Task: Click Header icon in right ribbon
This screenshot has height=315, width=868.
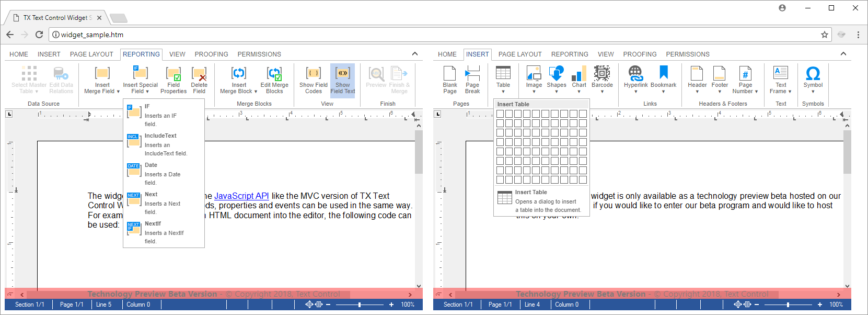Action: click(x=697, y=73)
